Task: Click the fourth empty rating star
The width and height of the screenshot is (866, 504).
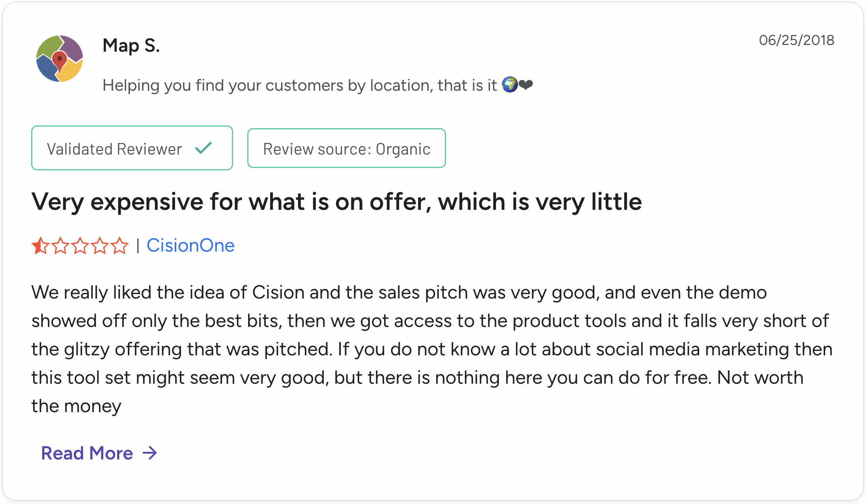Action: (x=100, y=246)
